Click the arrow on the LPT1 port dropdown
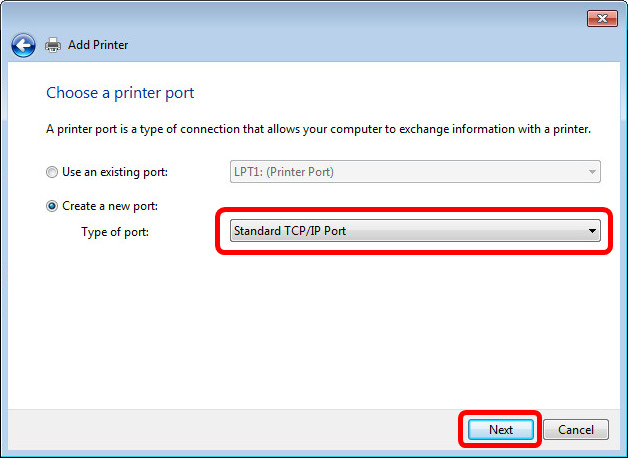Viewport: 628px width, 458px height. (592, 171)
